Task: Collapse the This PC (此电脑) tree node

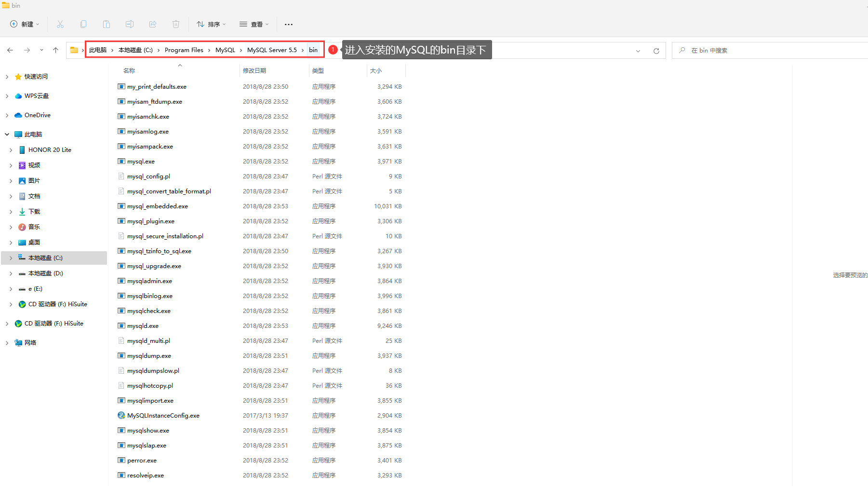Action: click(7, 135)
